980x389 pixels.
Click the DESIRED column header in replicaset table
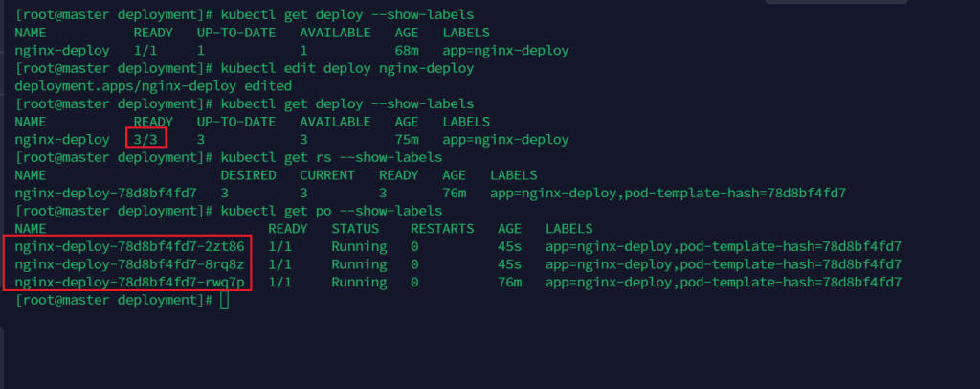click(x=248, y=175)
